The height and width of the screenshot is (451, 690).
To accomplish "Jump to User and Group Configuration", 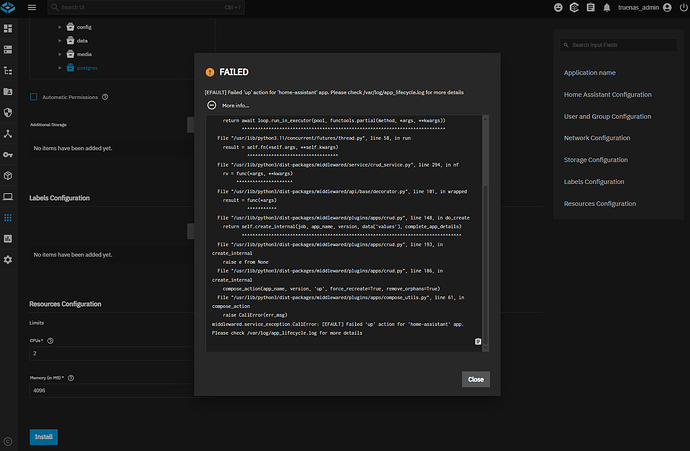I will coord(607,117).
